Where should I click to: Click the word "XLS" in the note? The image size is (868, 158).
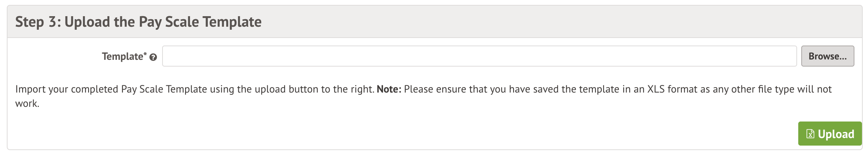(656, 89)
